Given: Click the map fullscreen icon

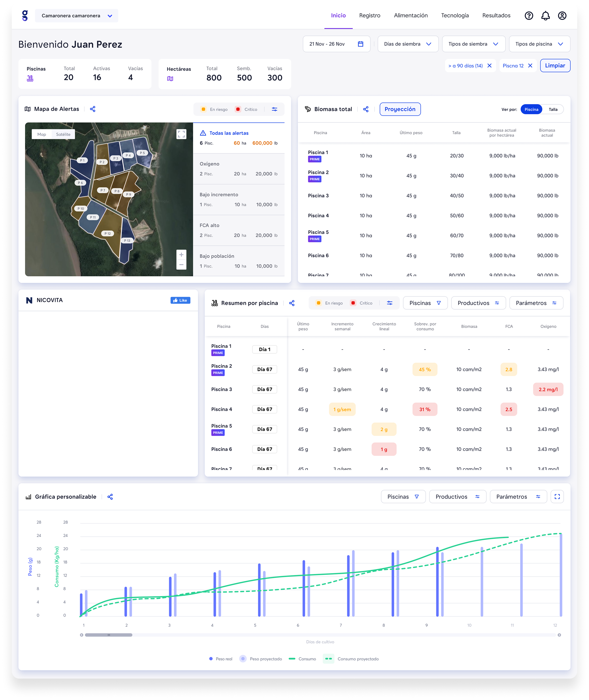Looking at the screenshot, I should coord(181,134).
